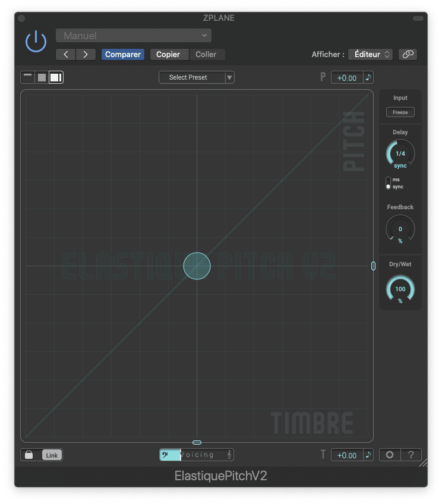Toggle the Link button

52,455
